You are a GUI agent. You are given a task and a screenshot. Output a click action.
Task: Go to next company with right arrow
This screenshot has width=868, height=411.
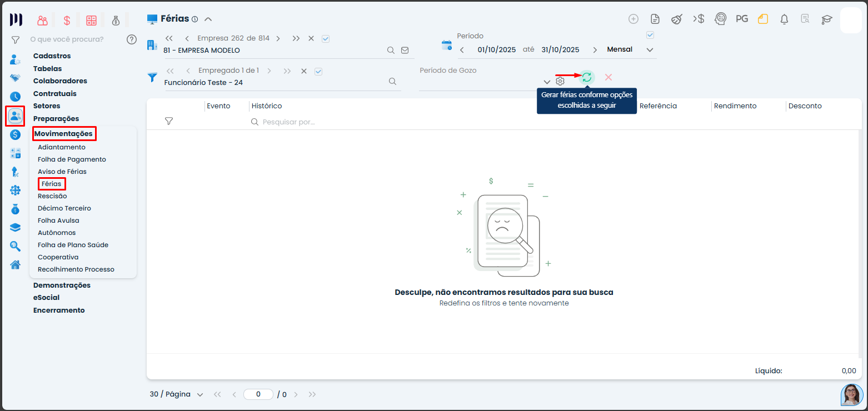pyautogui.click(x=278, y=39)
